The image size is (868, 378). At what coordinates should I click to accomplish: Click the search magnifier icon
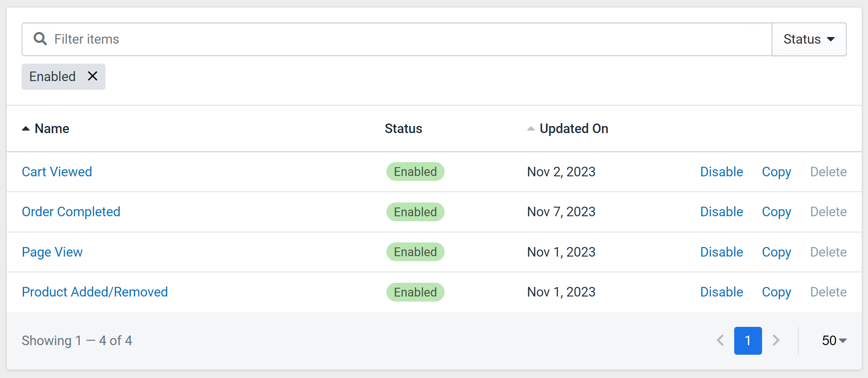click(x=40, y=39)
